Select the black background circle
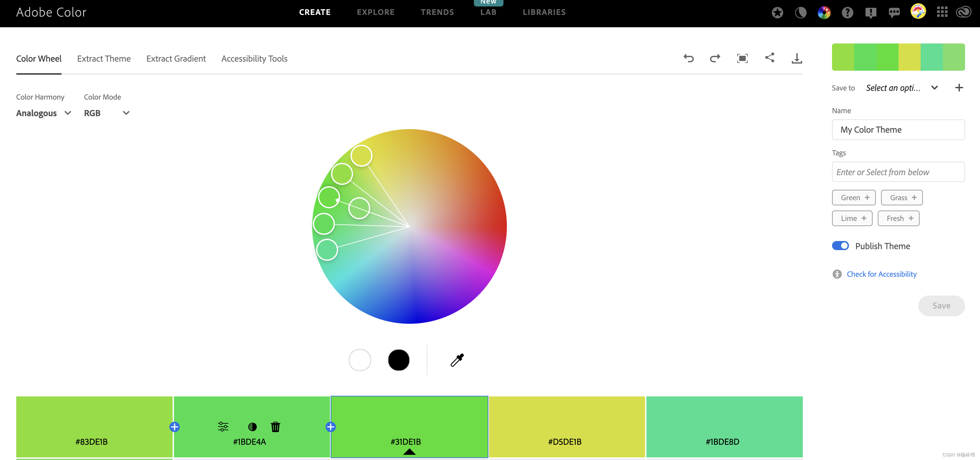The image size is (980, 460). (398, 360)
